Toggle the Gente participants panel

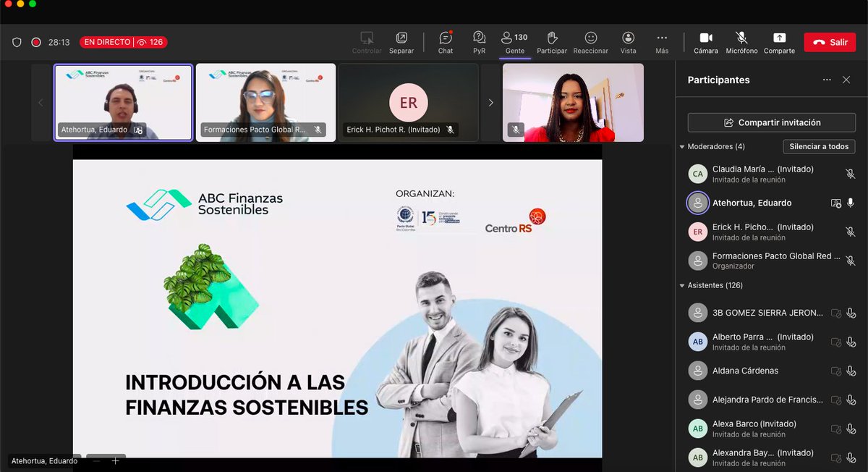pos(515,42)
